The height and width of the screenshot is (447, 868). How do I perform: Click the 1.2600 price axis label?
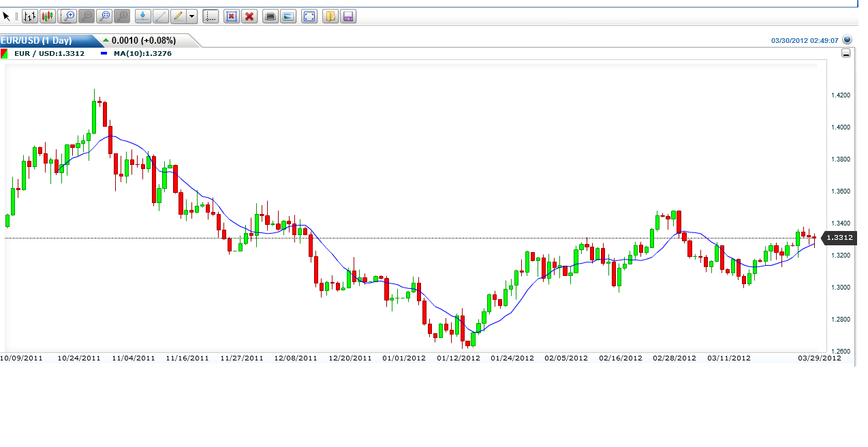tap(841, 352)
